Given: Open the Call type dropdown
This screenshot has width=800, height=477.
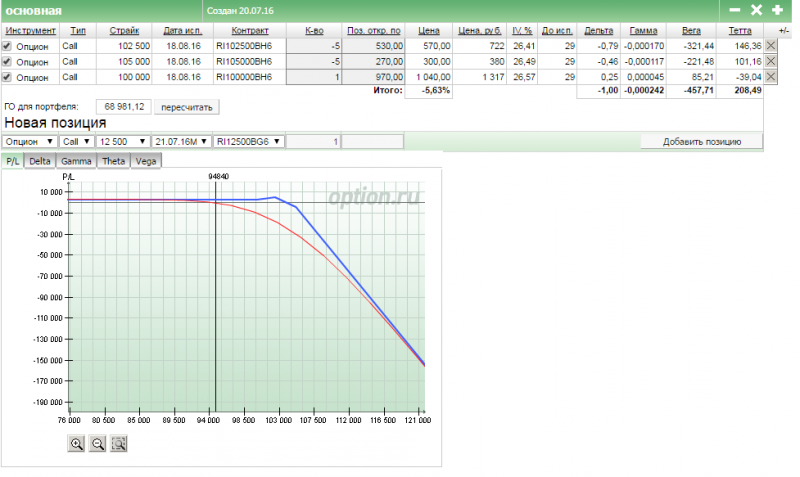Looking at the screenshot, I should 77,141.
